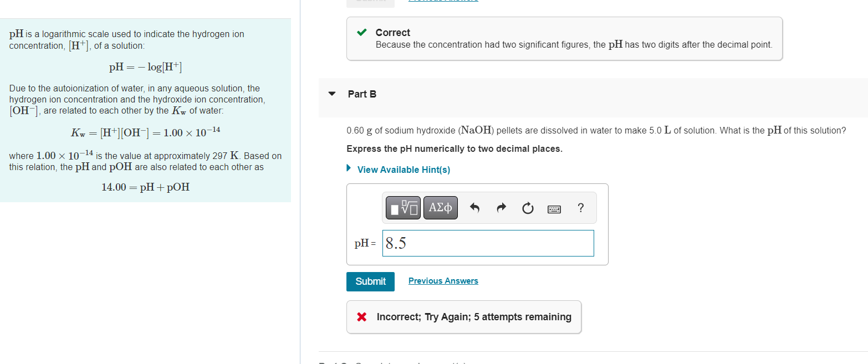868x364 pixels.
Task: Click the green Correct checkmark icon
Action: 362,32
